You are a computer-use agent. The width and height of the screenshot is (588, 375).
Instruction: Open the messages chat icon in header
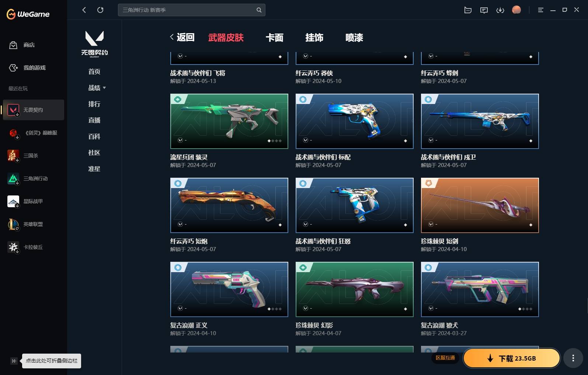click(x=484, y=10)
